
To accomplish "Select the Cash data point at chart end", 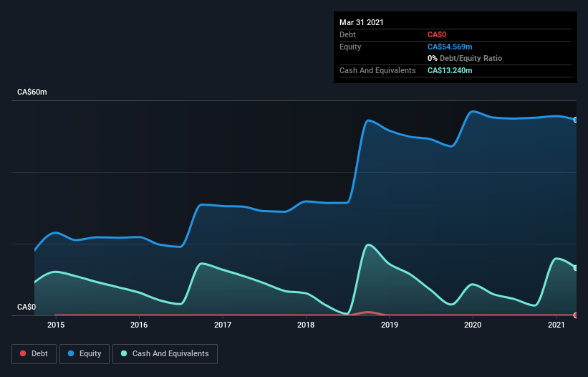I will tap(576, 268).
